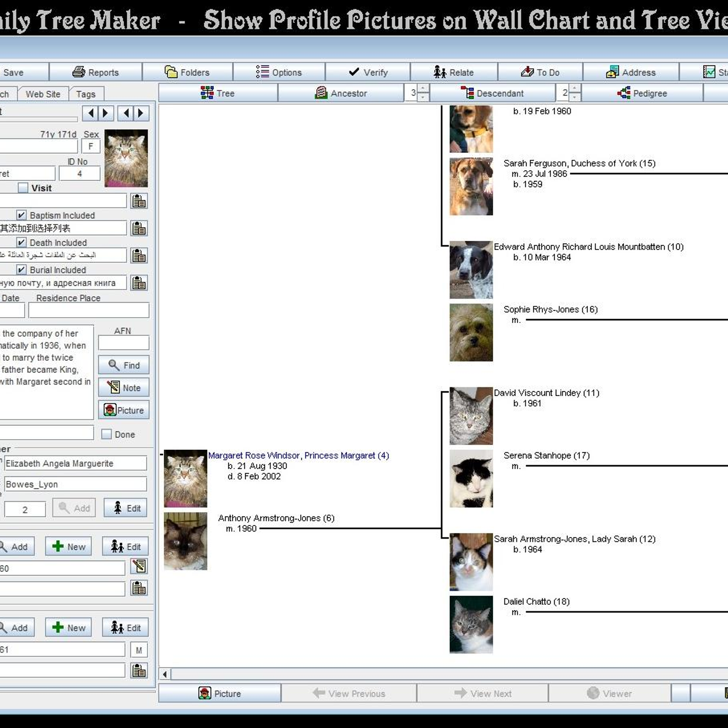Image resolution: width=728 pixels, height=728 pixels.
Task: Click the Edit button next to mother's index
Action: pyautogui.click(x=126, y=508)
